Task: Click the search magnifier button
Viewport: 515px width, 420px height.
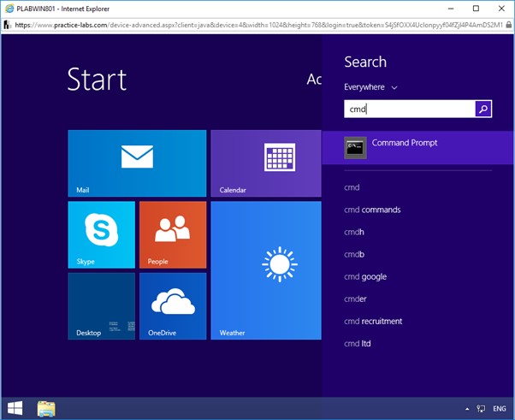Action: pyautogui.click(x=483, y=109)
